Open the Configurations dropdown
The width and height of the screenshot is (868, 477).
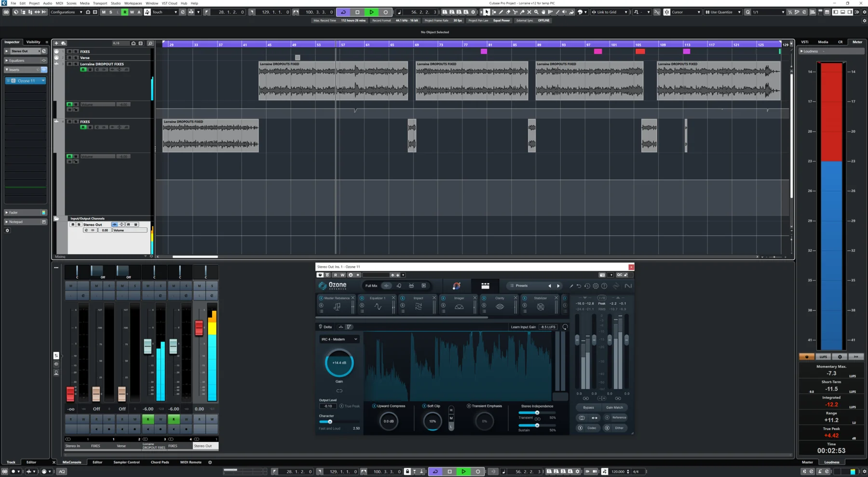pos(66,12)
